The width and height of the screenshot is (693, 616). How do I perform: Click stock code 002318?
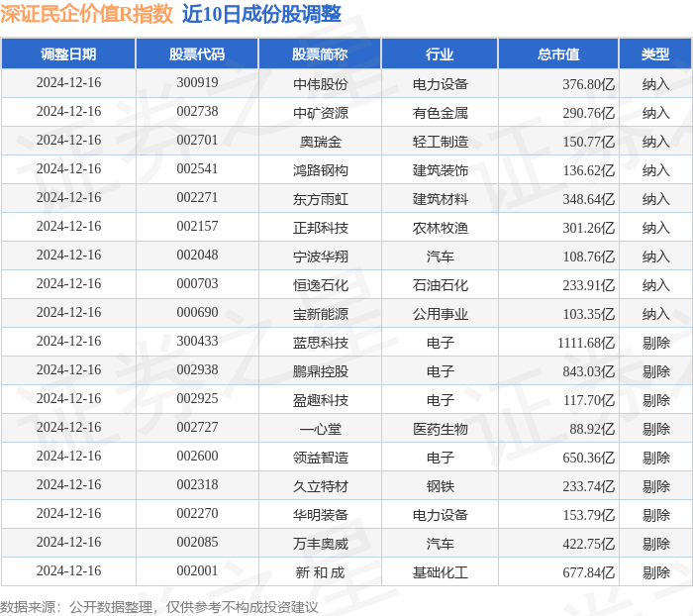[197, 485]
